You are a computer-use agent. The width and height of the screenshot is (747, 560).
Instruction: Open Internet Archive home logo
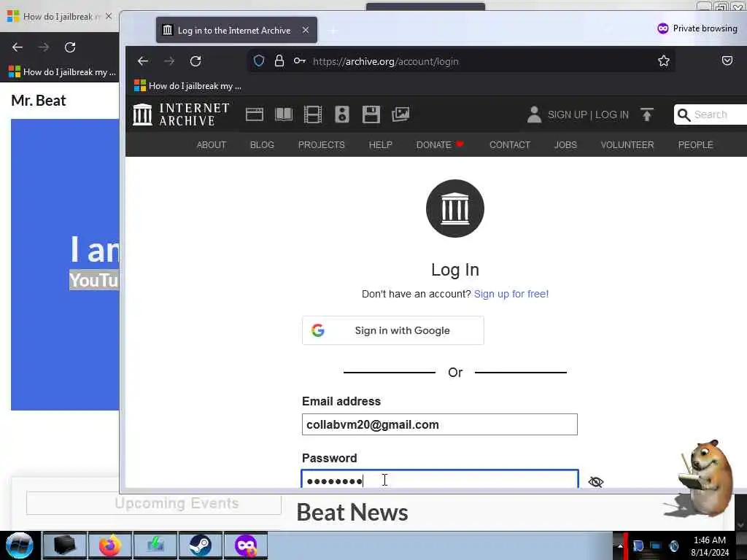click(x=181, y=114)
